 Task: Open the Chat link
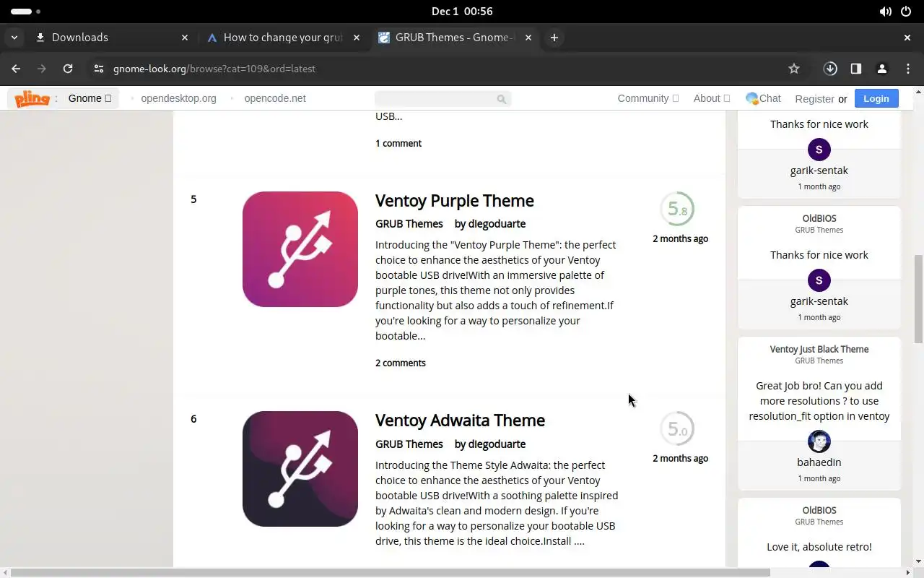pos(763,98)
